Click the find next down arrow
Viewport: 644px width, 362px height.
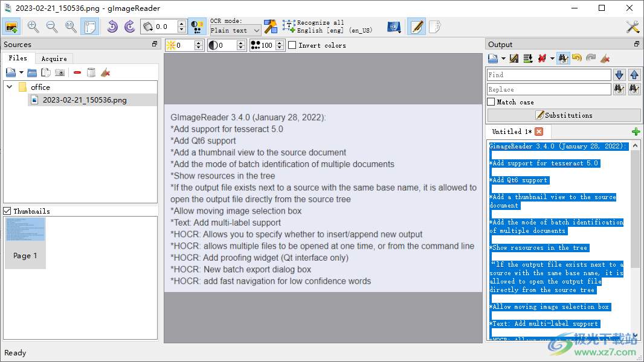[619, 75]
